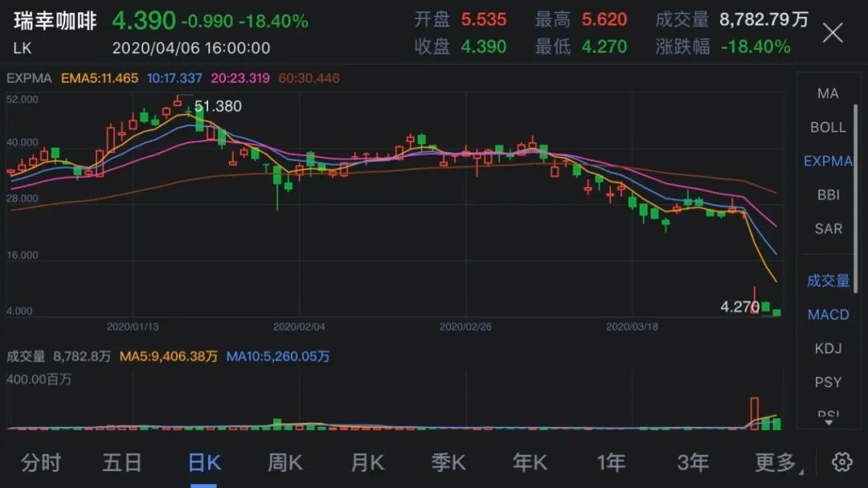Click the EMA5:11.465 value label

[100, 78]
